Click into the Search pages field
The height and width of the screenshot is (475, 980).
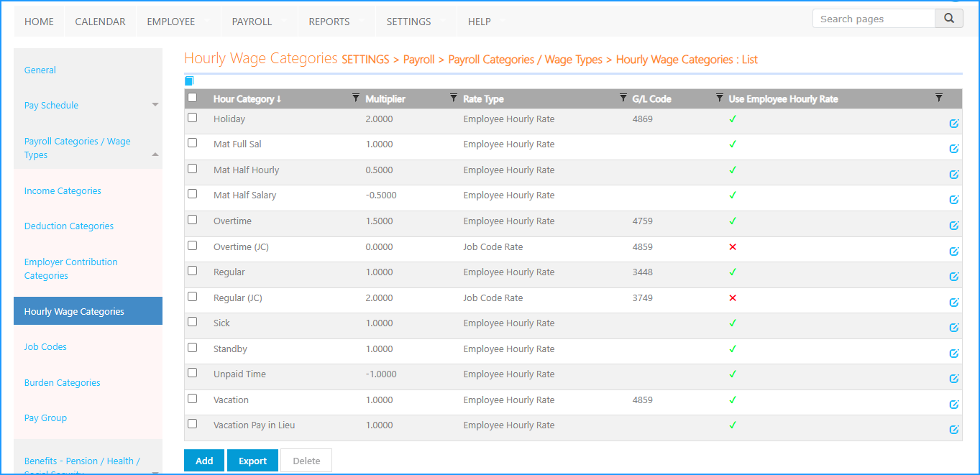(x=873, y=19)
